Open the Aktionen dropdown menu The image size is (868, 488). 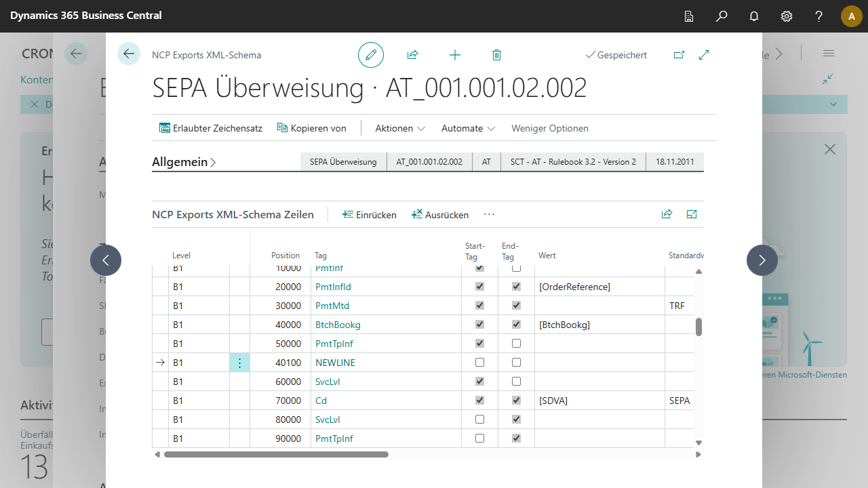coord(400,128)
